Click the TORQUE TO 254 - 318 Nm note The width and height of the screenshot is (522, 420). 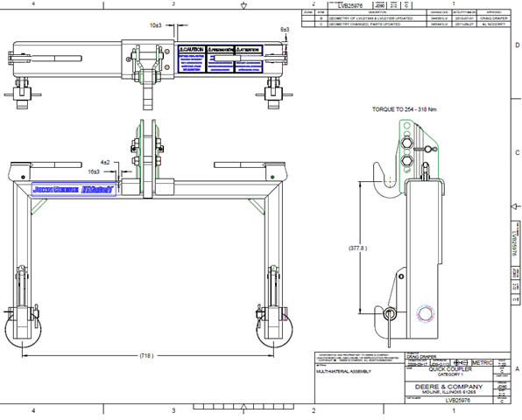coord(405,109)
